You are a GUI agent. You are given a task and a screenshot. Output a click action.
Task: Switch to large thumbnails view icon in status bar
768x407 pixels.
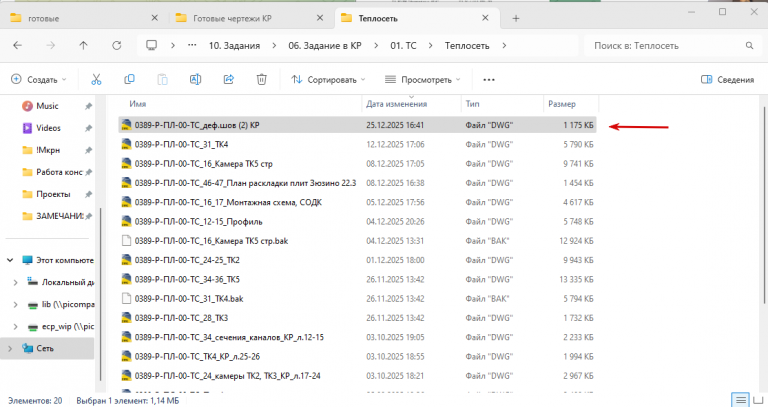tap(758, 400)
